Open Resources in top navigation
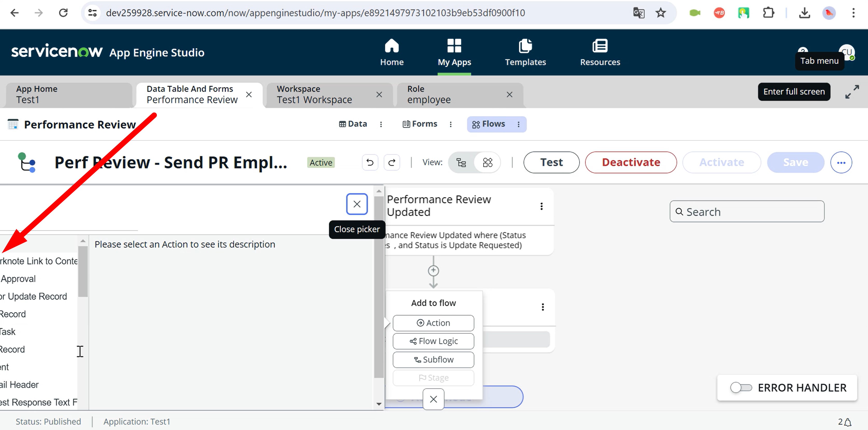The width and height of the screenshot is (868, 430). (x=600, y=52)
